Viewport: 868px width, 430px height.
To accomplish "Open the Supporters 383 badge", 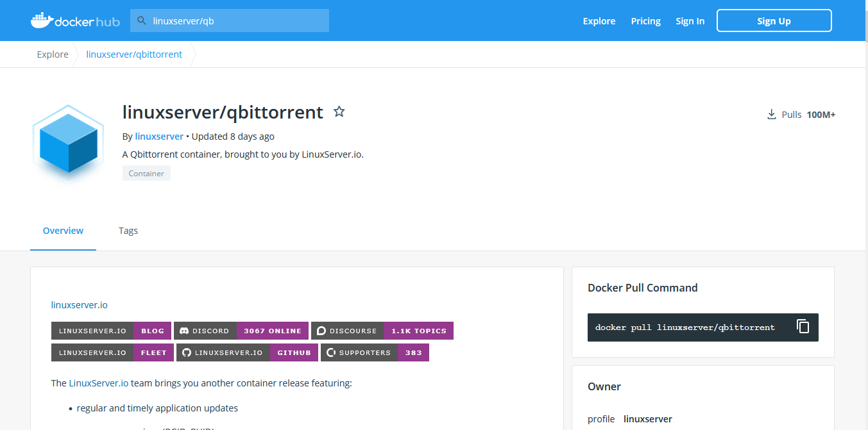I will tap(375, 352).
